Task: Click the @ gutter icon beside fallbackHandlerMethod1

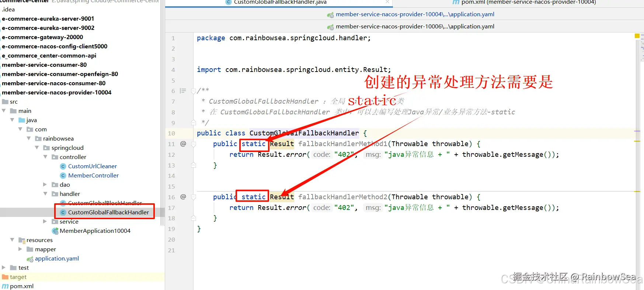Action: pos(183,144)
